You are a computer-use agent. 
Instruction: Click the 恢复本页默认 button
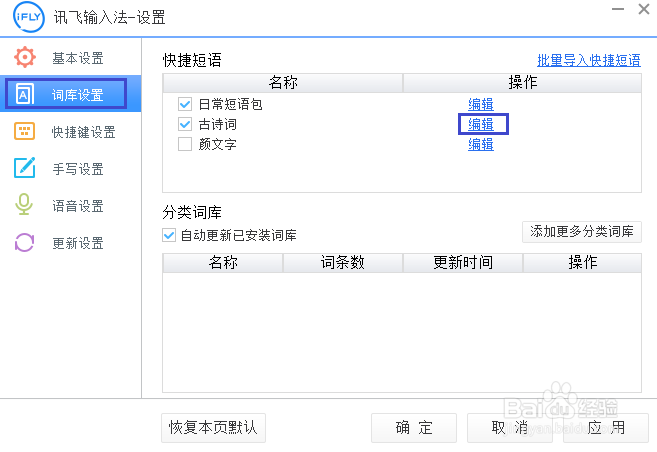[213, 428]
